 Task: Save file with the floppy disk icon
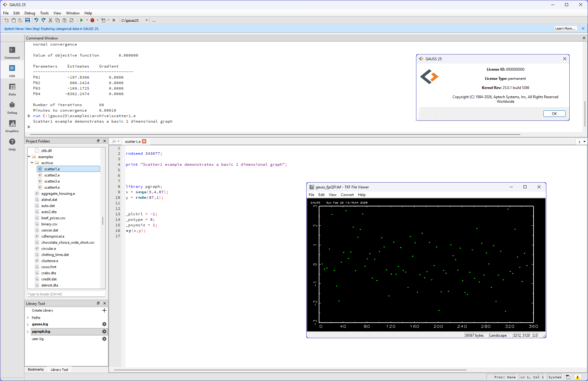(28, 20)
